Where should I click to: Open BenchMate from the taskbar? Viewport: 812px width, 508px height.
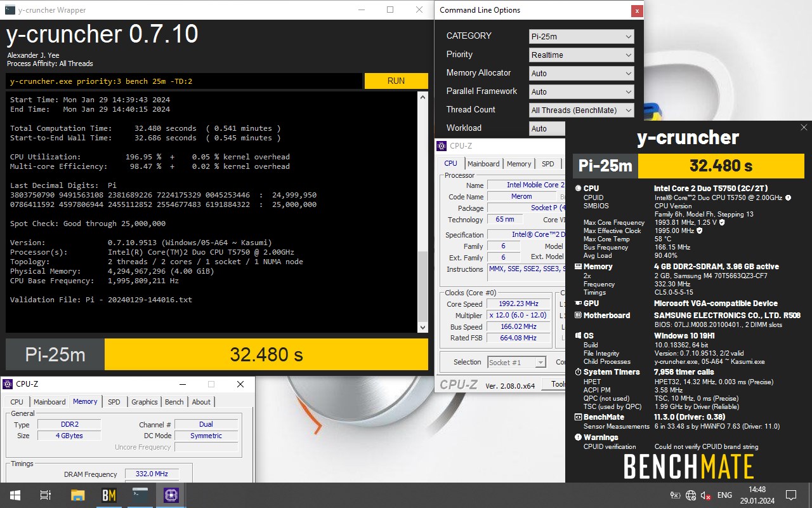click(108, 495)
